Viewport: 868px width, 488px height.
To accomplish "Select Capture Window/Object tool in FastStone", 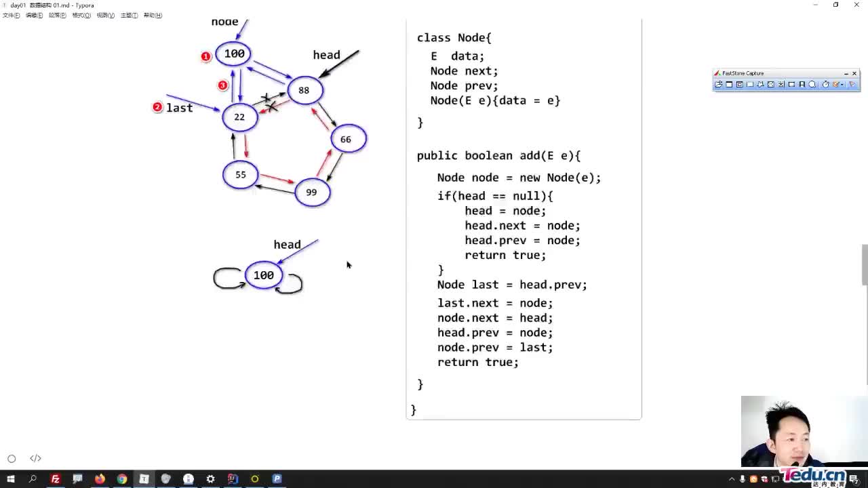I will point(740,84).
